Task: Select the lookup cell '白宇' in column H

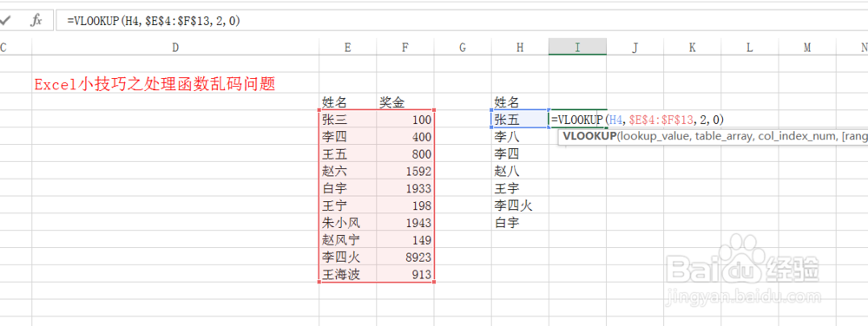Action: (520, 223)
